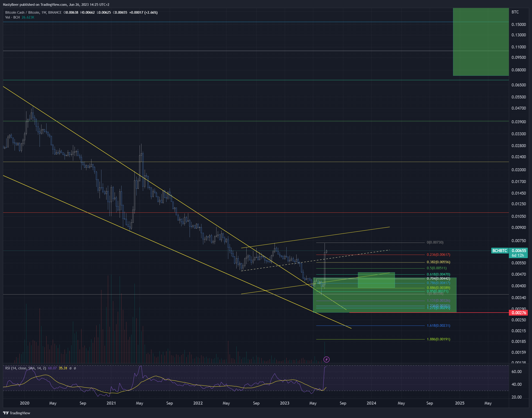Click the 0.01050 price axis label

(x=519, y=216)
